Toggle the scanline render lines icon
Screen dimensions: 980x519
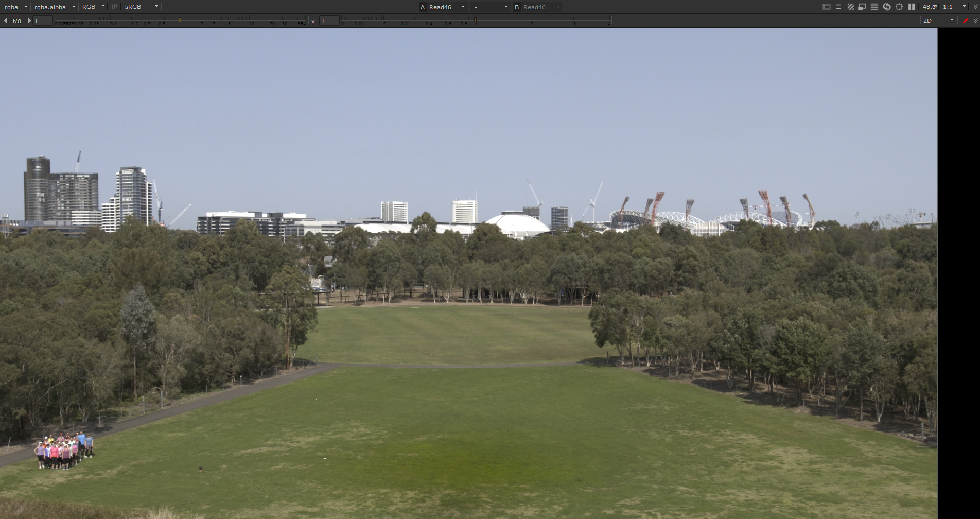(874, 7)
